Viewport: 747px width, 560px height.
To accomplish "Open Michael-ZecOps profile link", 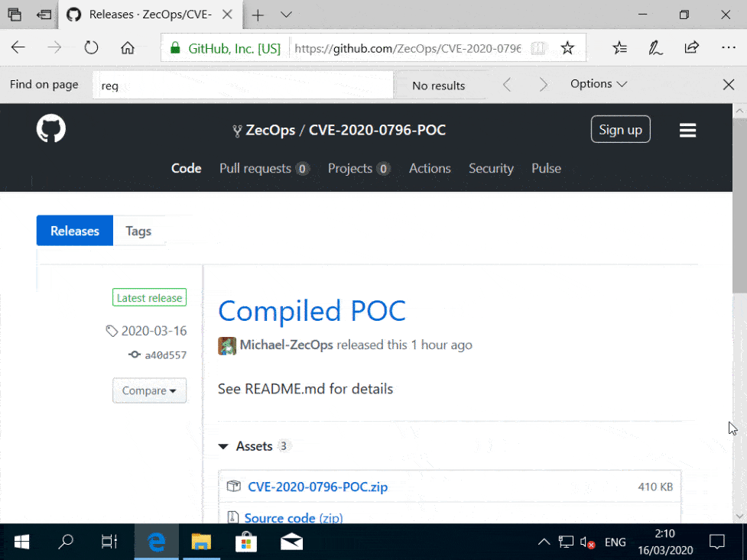I will coord(286,345).
